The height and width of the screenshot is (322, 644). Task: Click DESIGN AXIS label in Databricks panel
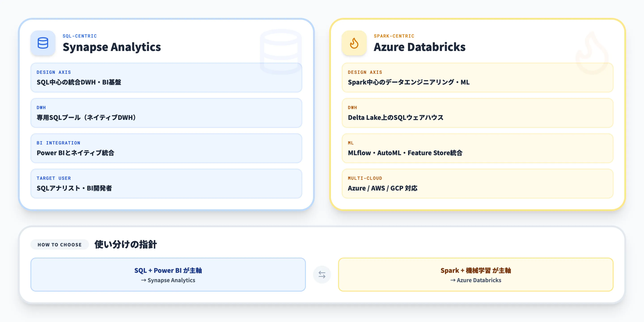tap(365, 72)
